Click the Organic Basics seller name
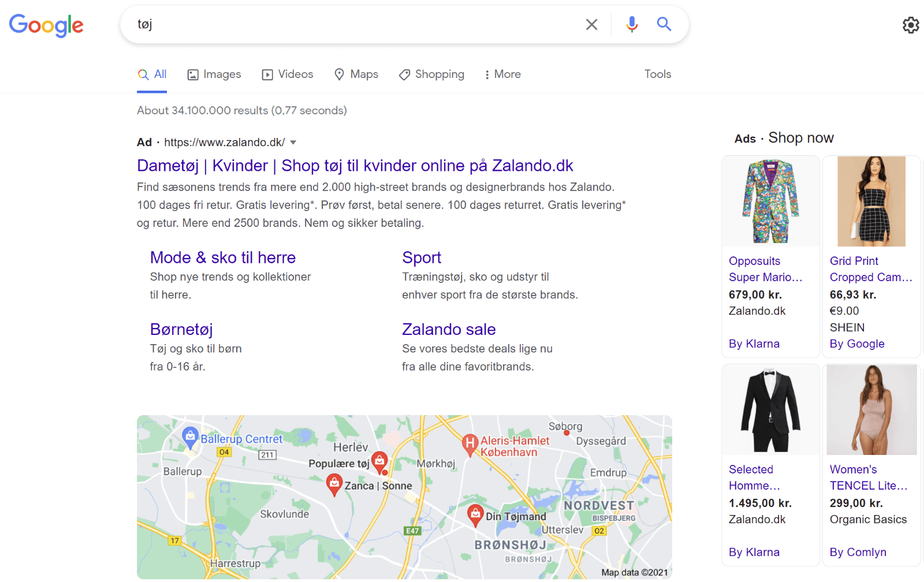 (x=869, y=520)
